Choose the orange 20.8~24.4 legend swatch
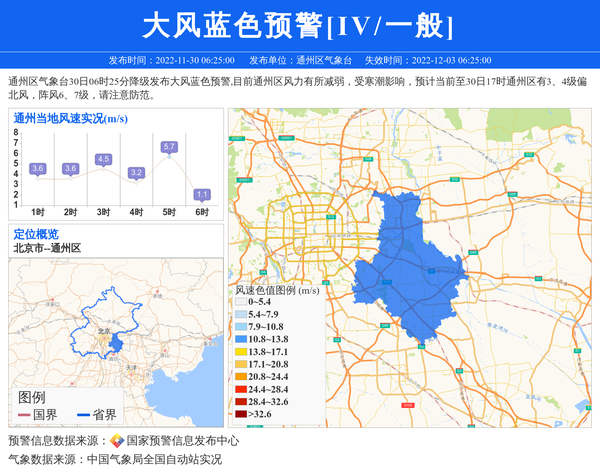The height and width of the screenshot is (471, 600). [x=241, y=376]
